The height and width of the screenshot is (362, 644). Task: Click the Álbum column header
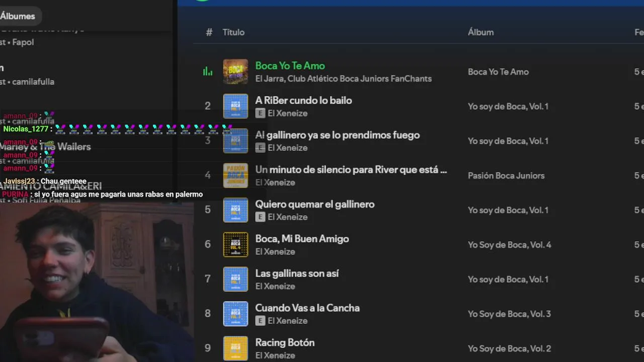point(480,32)
